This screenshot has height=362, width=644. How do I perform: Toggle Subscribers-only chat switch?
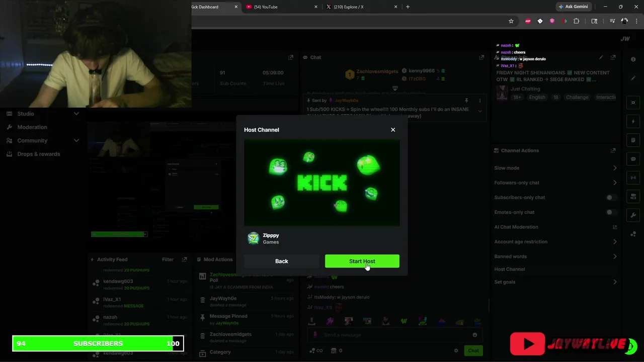(611, 198)
